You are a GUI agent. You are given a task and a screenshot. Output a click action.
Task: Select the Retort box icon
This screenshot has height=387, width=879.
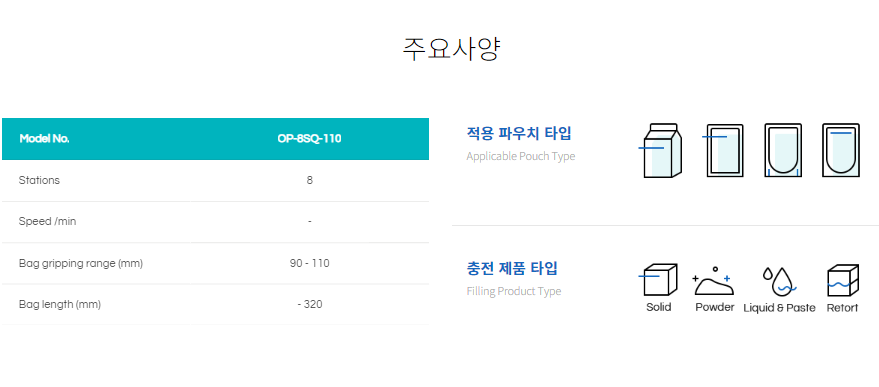[x=843, y=280]
